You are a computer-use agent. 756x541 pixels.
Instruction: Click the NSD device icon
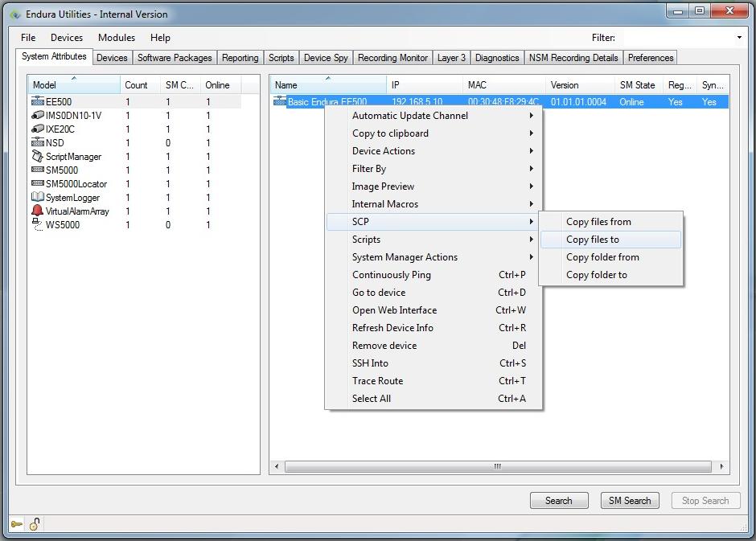[38, 142]
